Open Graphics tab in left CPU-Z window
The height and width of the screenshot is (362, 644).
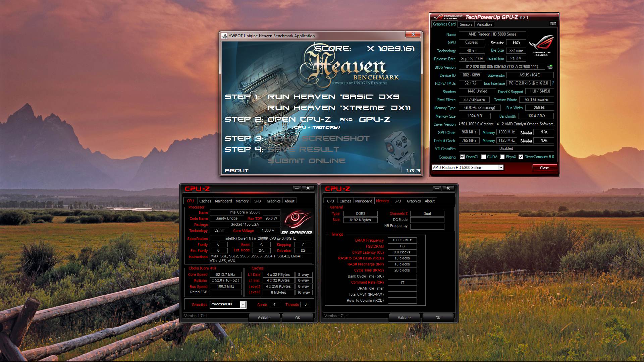[x=273, y=201]
